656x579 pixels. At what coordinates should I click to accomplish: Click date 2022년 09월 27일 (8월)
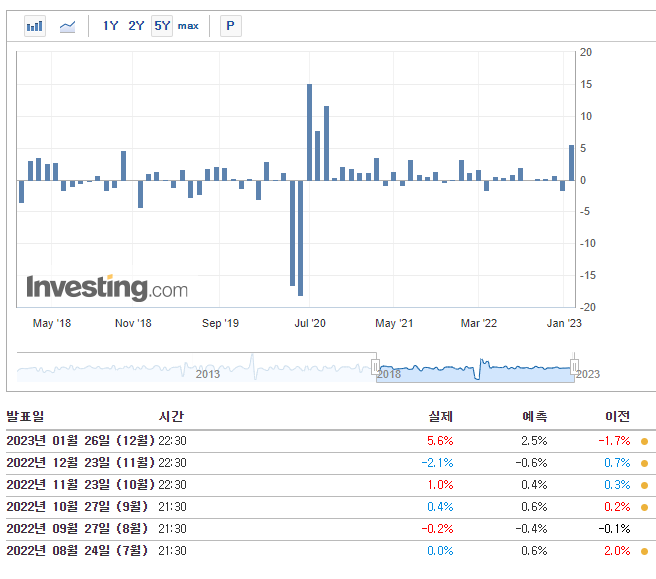(77, 528)
